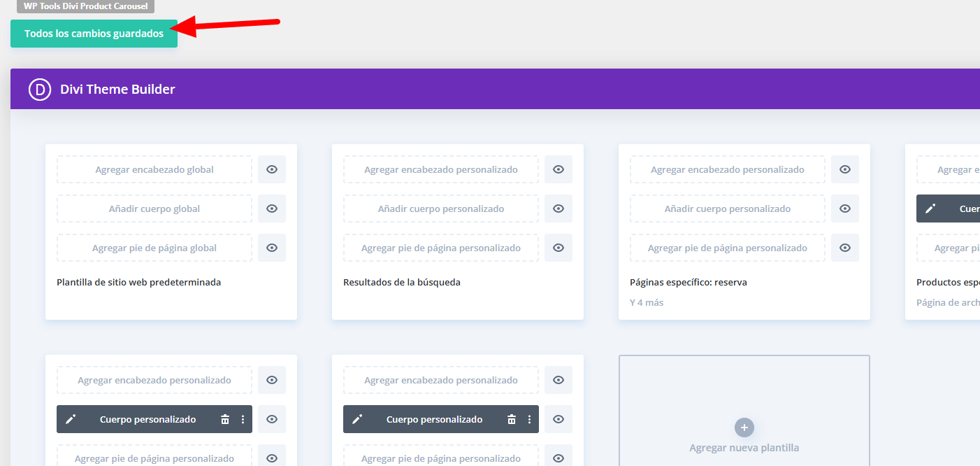Image resolution: width=980 pixels, height=466 pixels.
Task: Toggle eye icon beside 'Añadir cuerpo global'
Action: pyautogui.click(x=272, y=209)
